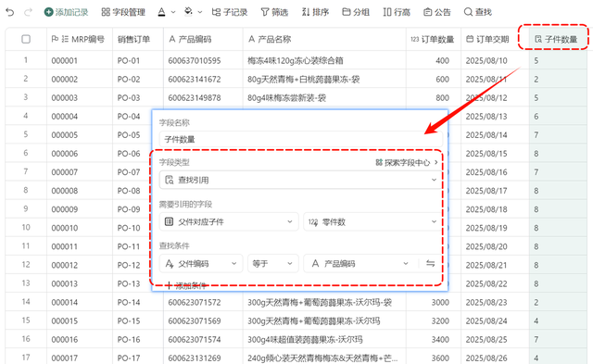Open the 分组 group tool

coord(356,12)
